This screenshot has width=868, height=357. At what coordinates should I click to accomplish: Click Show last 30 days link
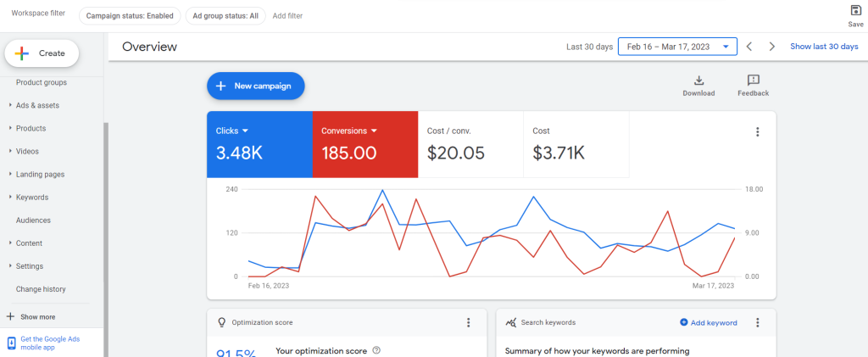823,47
